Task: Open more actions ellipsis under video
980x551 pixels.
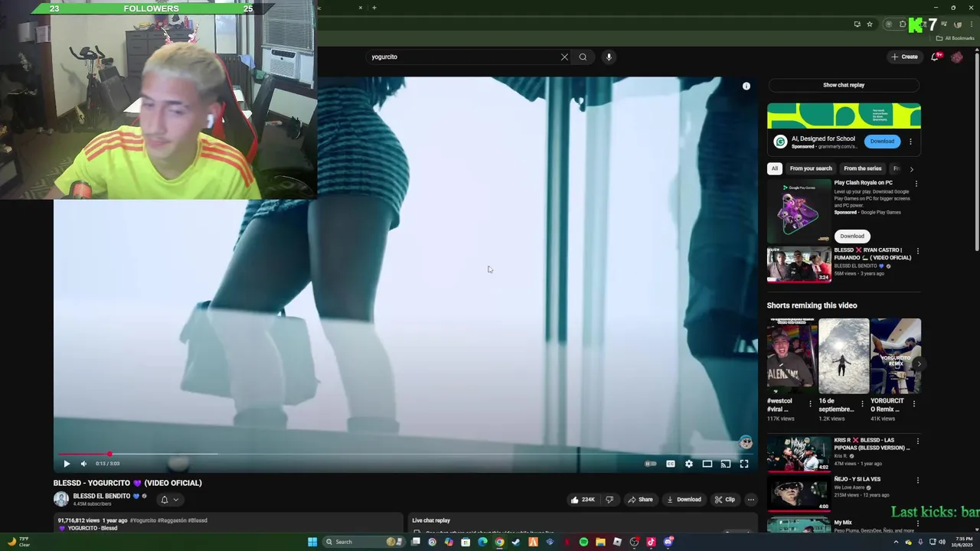Action: point(751,500)
